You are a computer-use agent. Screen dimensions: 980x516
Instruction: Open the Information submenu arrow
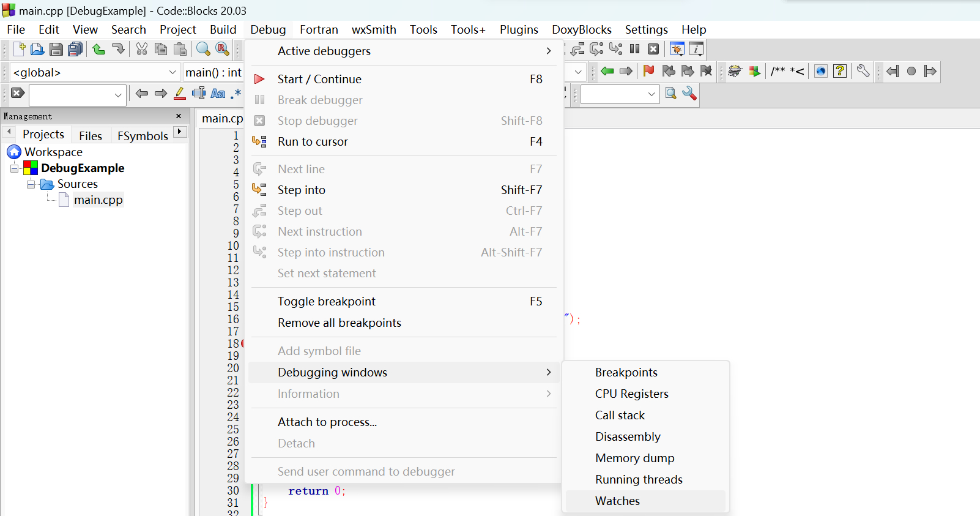[549, 394]
